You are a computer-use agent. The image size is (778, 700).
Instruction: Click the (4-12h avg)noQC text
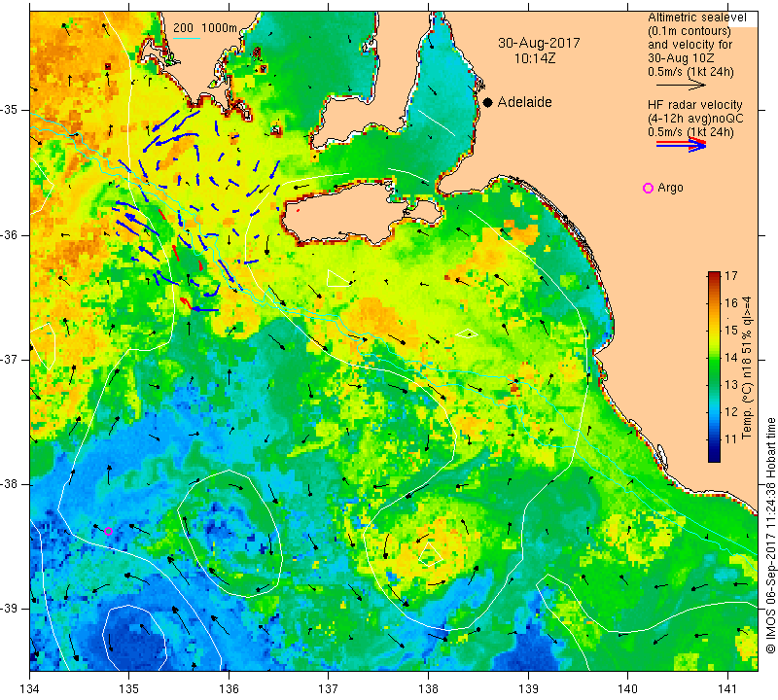point(695,119)
